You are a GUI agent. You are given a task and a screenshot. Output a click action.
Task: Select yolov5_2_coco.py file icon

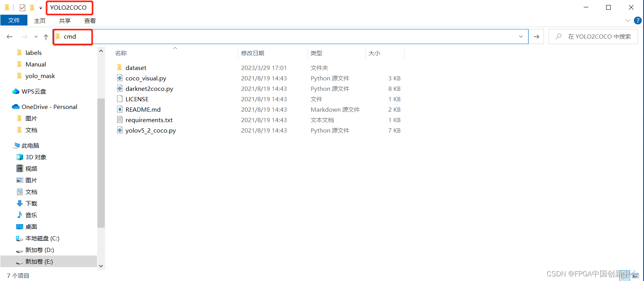[120, 130]
